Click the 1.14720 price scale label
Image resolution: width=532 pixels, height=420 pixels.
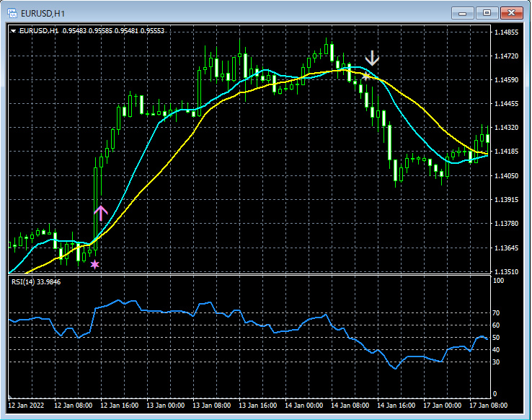(507, 56)
